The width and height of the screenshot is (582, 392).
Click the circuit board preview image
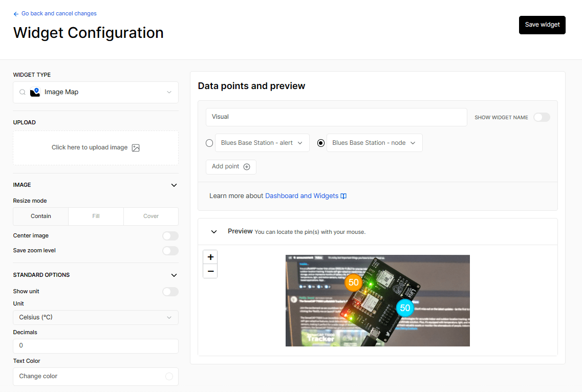(x=377, y=301)
